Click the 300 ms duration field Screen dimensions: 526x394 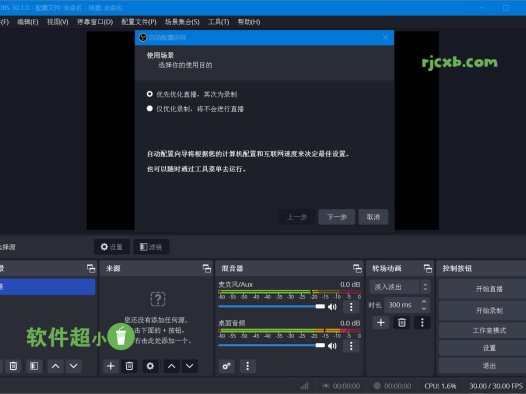[407, 305]
